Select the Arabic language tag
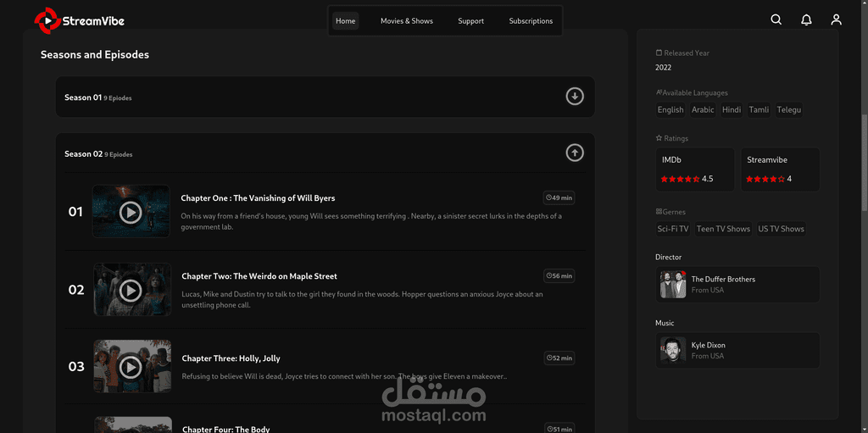This screenshot has height=433, width=868. click(x=703, y=109)
